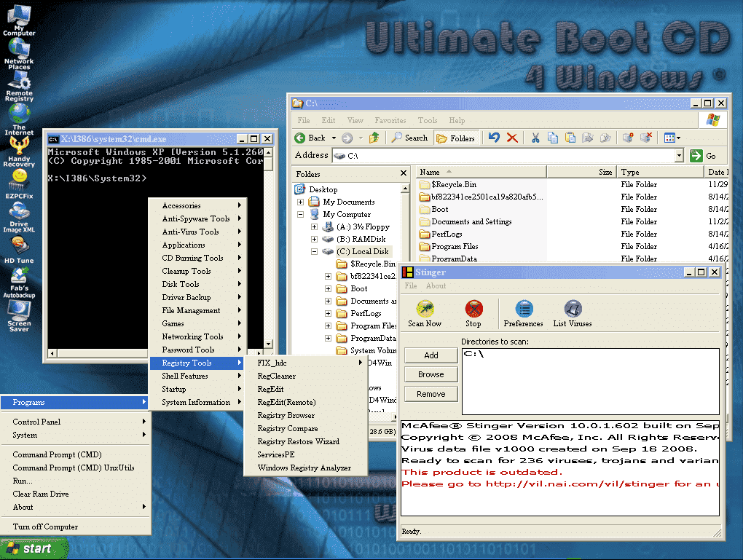The image size is (743, 560).
Task: Click the Copy icon in Explorer toolbar
Action: point(552,138)
